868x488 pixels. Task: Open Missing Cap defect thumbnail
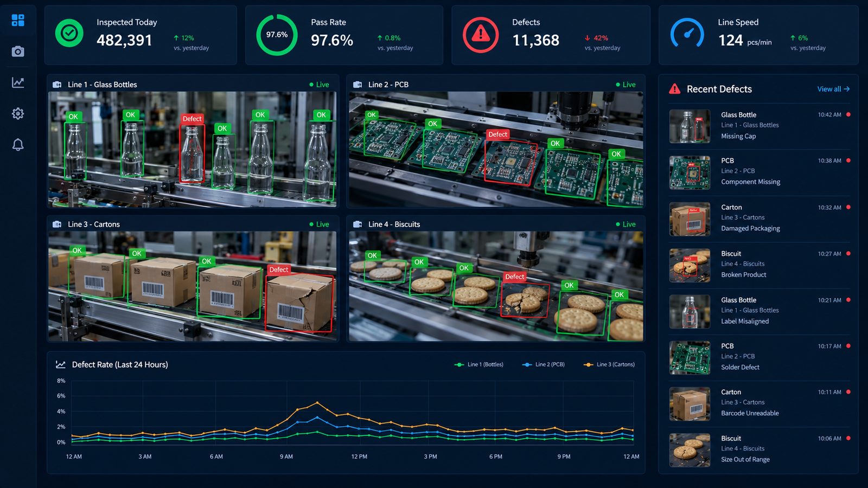[x=690, y=126]
